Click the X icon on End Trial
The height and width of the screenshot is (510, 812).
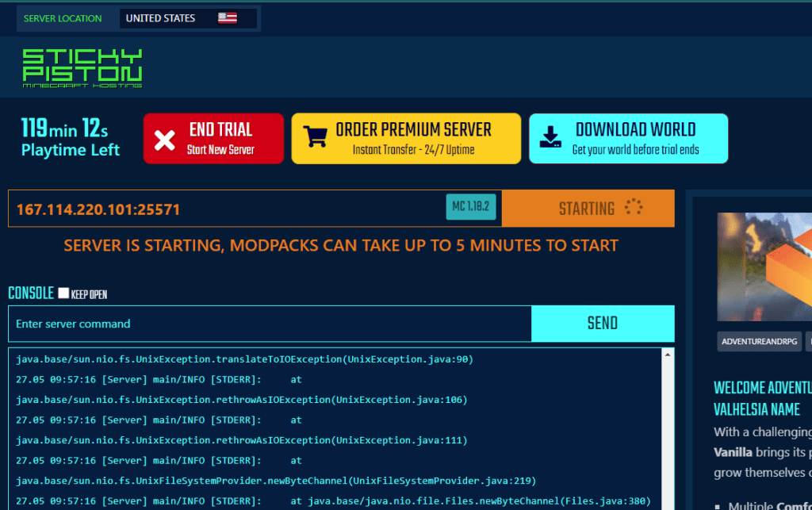pos(168,138)
